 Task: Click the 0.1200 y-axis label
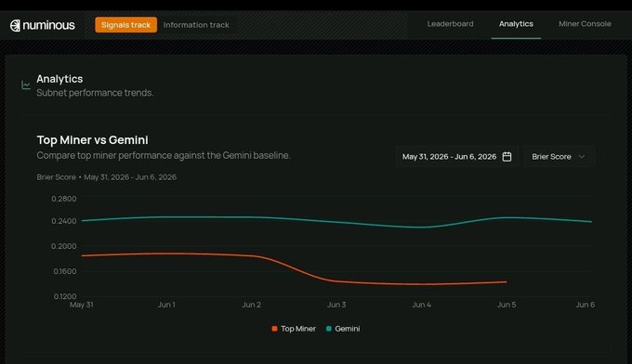coord(64,297)
